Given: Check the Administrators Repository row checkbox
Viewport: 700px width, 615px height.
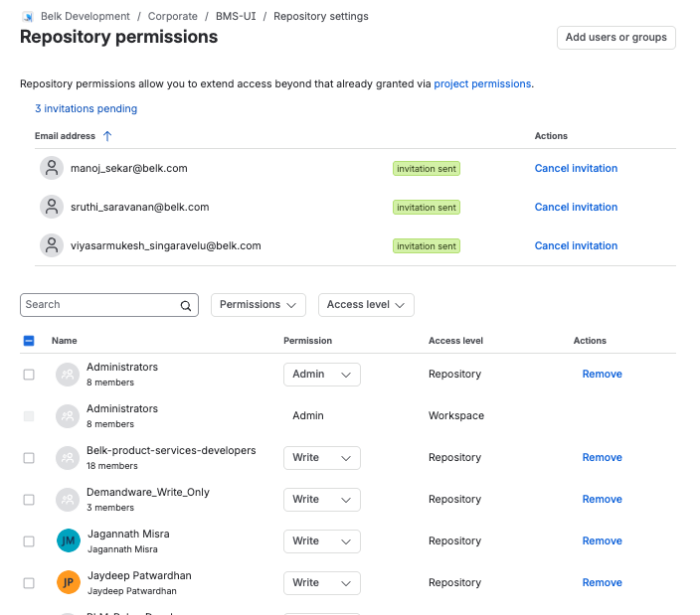Looking at the screenshot, I should [x=29, y=375].
